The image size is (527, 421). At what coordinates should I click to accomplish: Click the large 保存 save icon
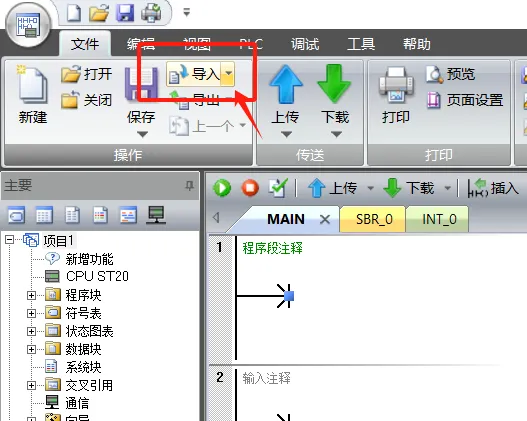[141, 84]
